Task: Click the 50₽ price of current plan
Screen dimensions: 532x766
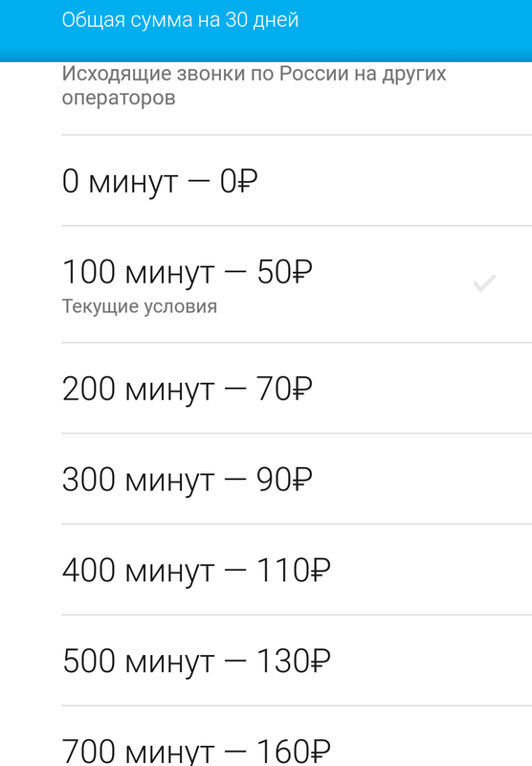Action: tap(284, 272)
